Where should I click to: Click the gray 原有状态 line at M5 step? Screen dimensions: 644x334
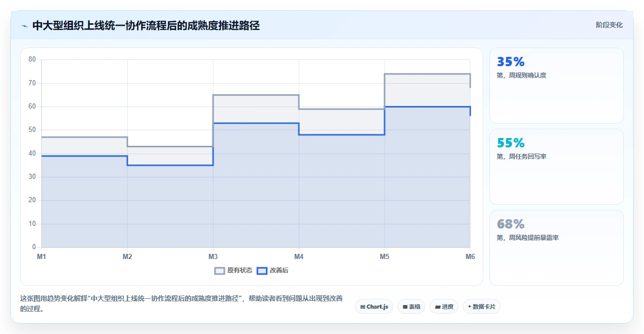[x=385, y=92]
